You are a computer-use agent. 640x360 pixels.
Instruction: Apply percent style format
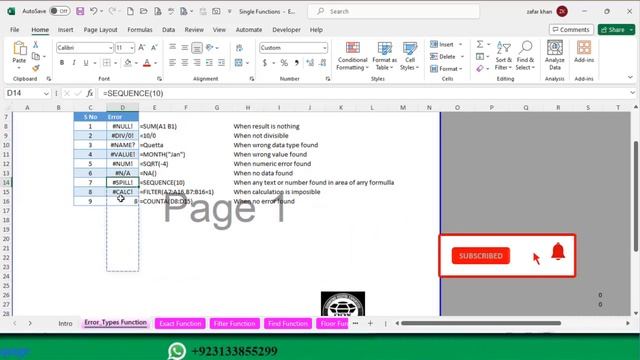284,63
